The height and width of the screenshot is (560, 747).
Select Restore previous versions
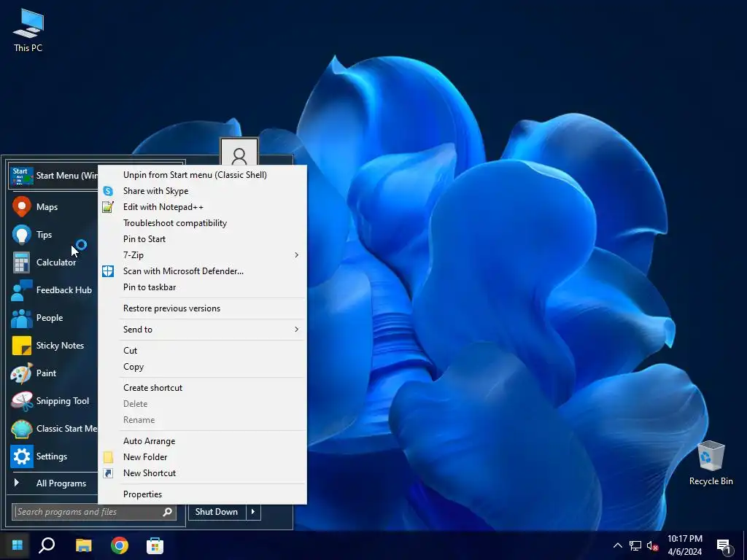(203, 308)
